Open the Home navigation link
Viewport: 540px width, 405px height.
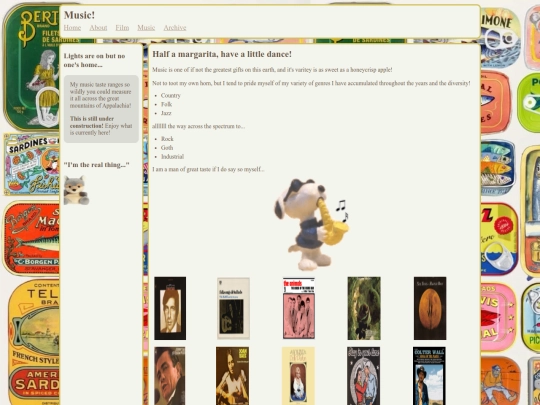(x=72, y=28)
